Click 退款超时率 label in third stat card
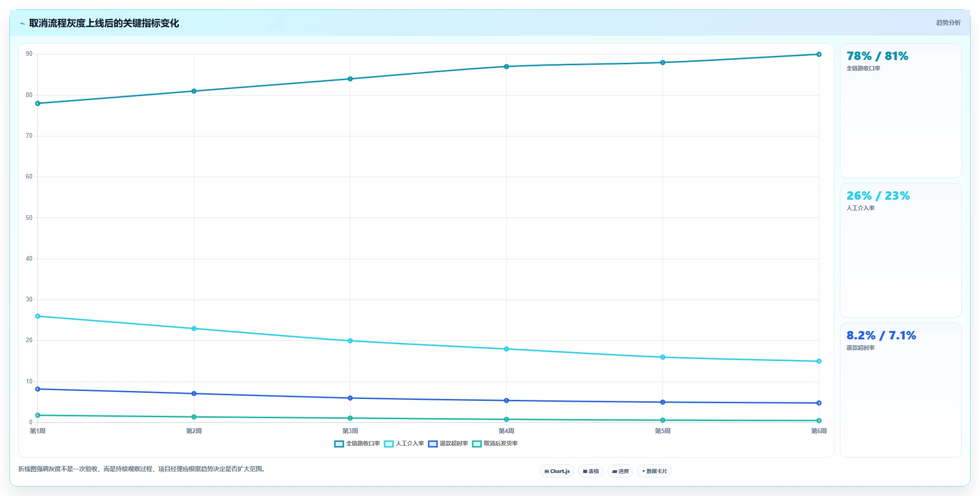The height and width of the screenshot is (496, 980). coord(861,348)
